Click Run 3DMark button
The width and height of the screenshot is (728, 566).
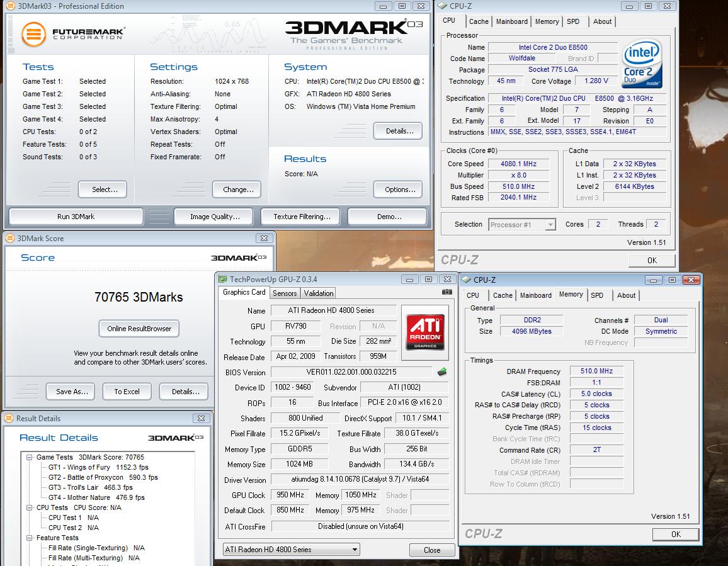coord(76,217)
